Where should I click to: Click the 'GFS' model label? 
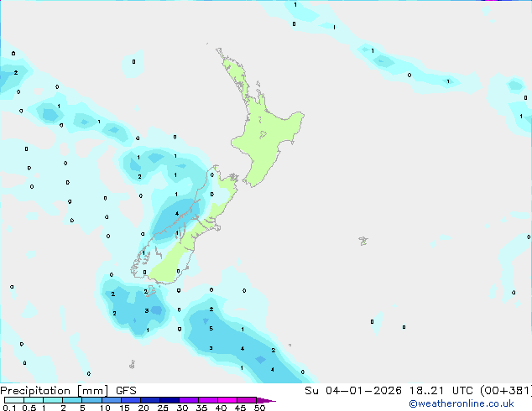[x=126, y=391]
